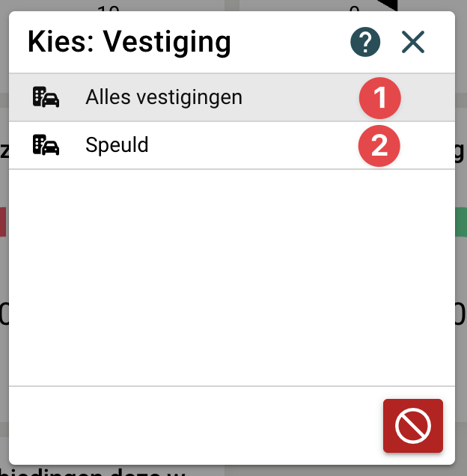Click the red number 2 badge

coord(379,145)
